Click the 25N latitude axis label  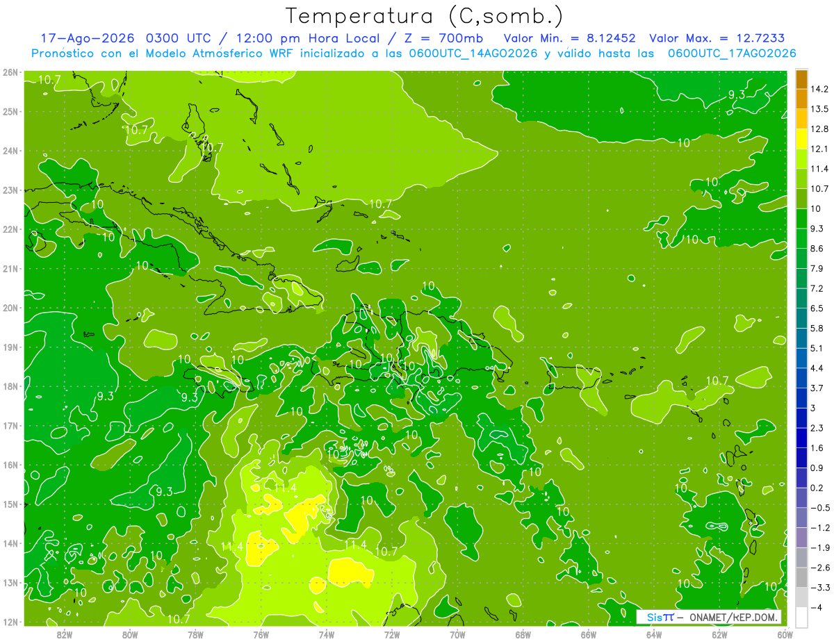click(x=10, y=111)
